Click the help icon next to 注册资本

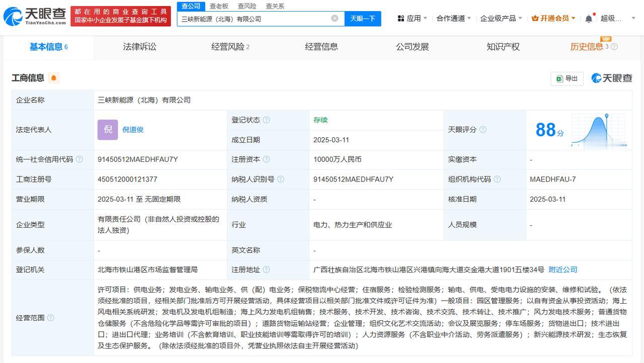[x=266, y=159]
